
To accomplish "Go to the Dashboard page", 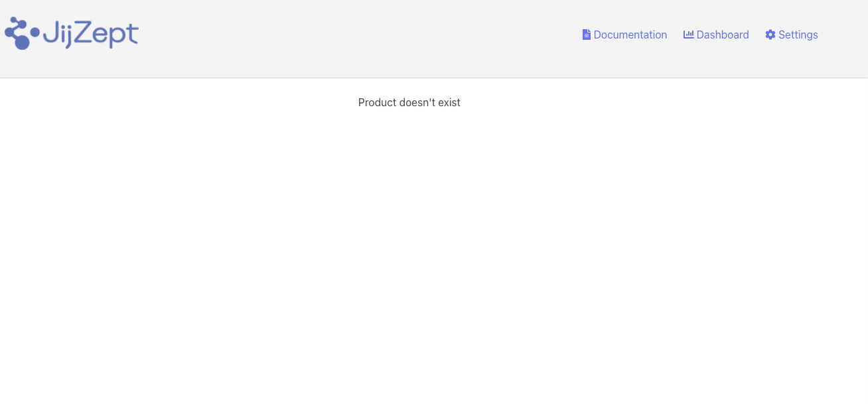I will (716, 35).
